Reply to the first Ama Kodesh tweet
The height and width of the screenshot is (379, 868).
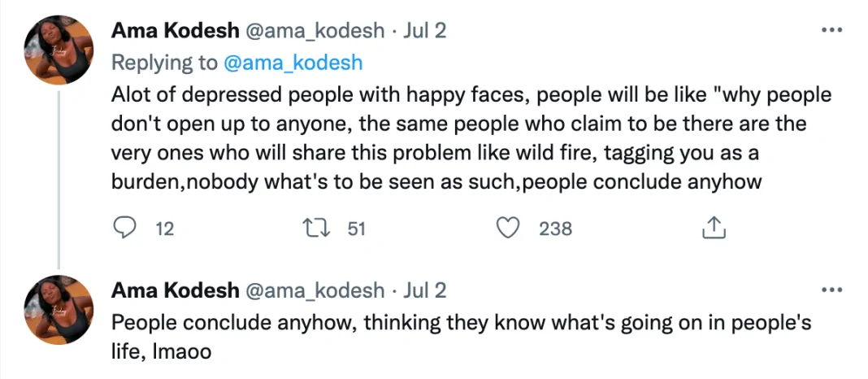pyautogui.click(x=124, y=229)
